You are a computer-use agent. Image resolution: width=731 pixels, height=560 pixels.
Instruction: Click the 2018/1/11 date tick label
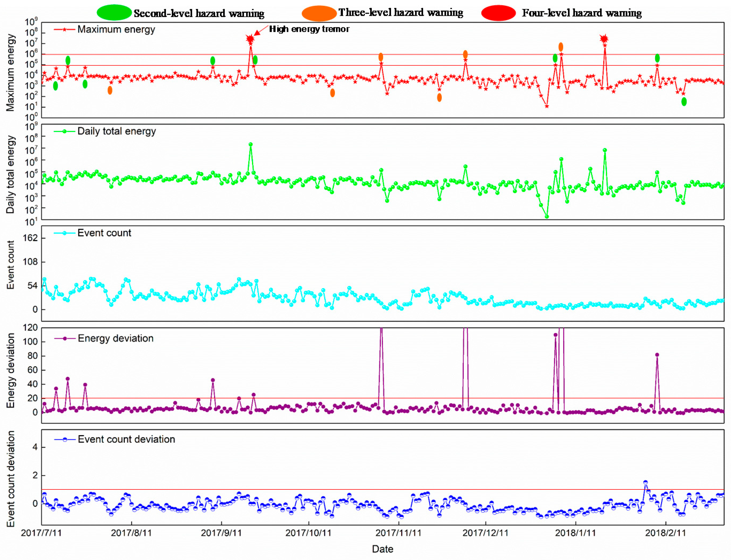[x=575, y=533]
